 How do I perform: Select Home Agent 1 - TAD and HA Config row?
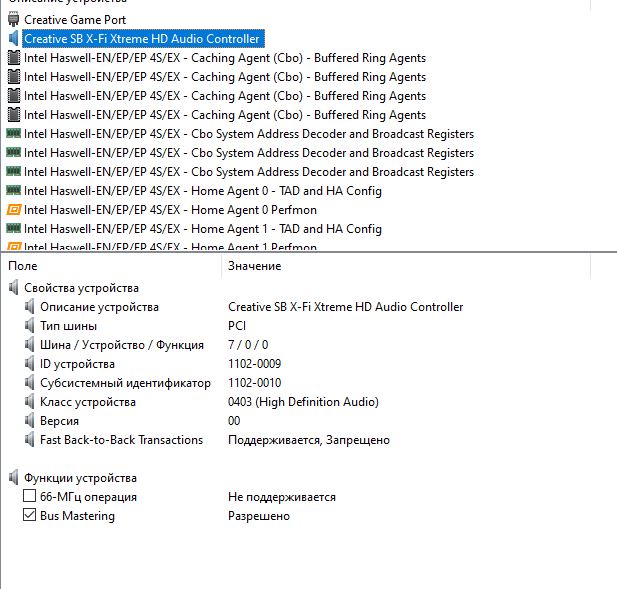pyautogui.click(x=203, y=229)
